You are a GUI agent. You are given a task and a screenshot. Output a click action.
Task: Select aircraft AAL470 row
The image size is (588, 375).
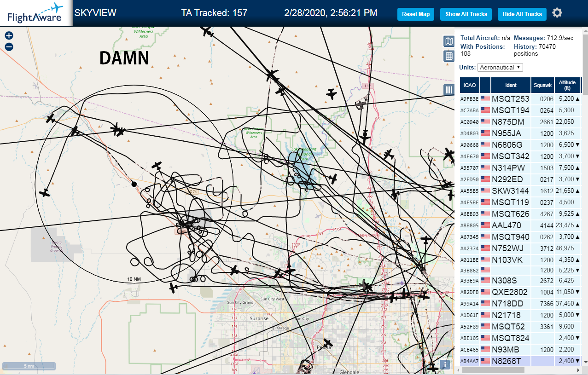click(x=520, y=225)
